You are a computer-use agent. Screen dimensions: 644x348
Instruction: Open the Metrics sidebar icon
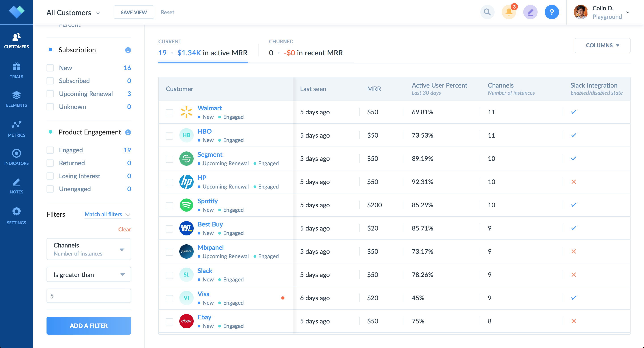[x=16, y=129]
